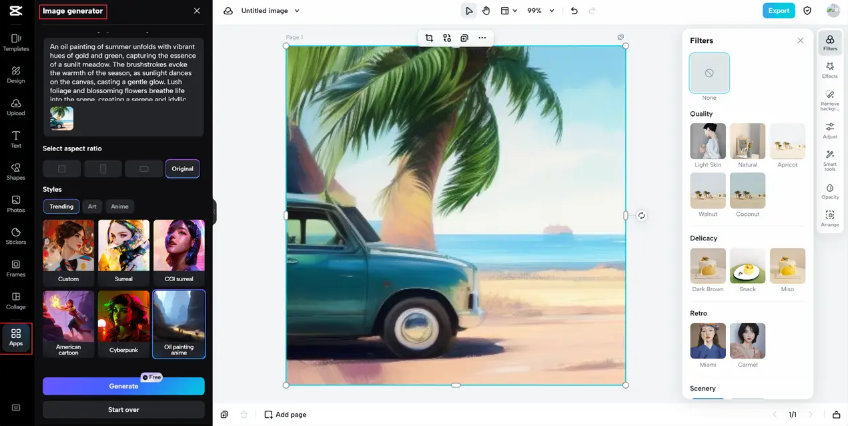Select Remove background tool
Viewport: 848px width, 426px height.
[x=830, y=100]
